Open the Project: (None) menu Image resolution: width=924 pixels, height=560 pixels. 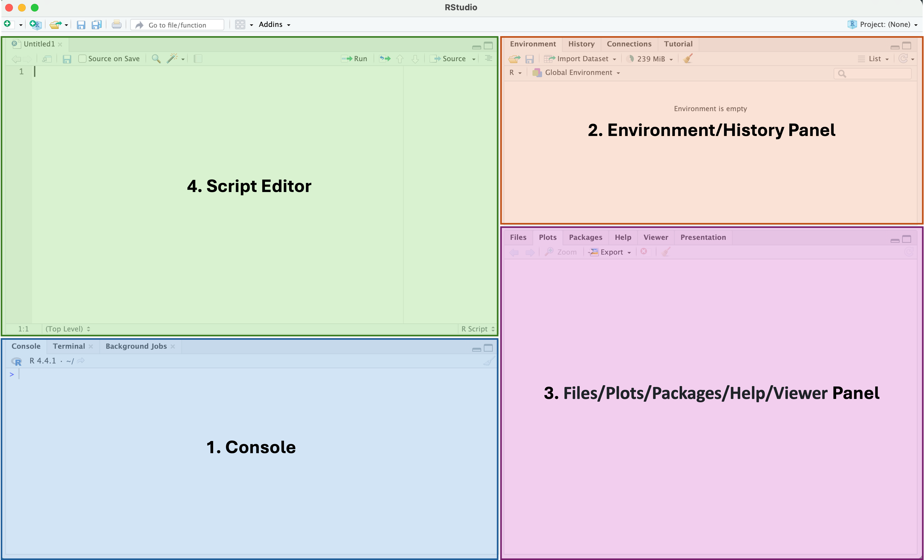click(x=882, y=24)
